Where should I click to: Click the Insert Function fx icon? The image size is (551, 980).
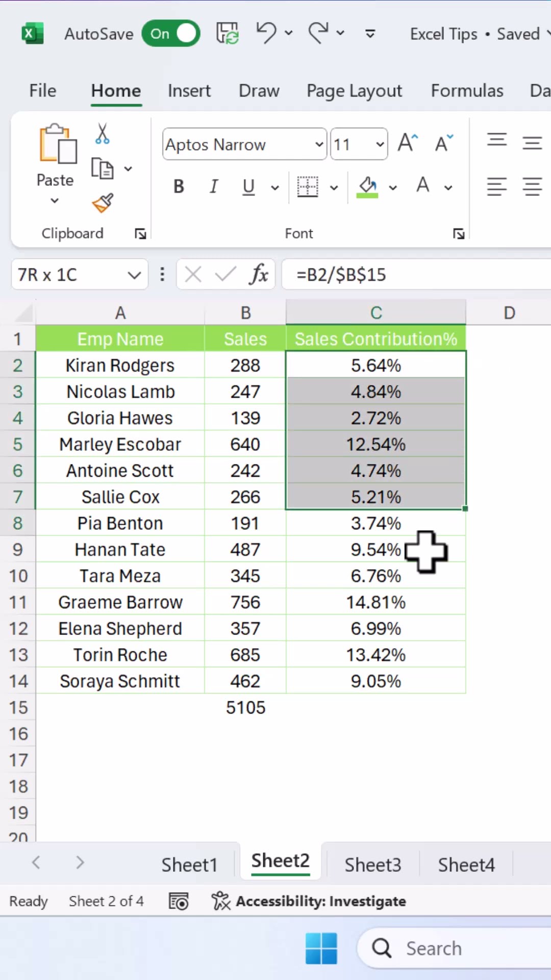[259, 275]
